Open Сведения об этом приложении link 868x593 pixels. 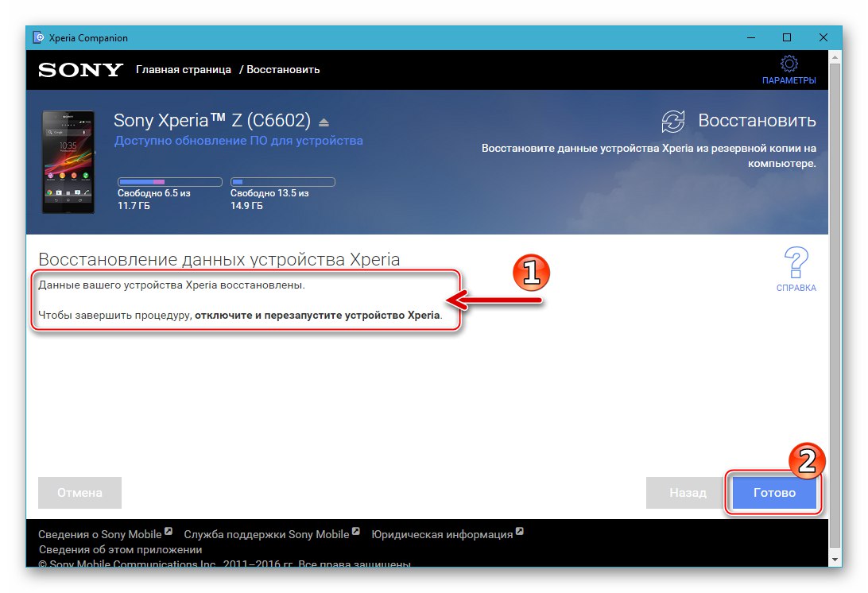(120, 550)
